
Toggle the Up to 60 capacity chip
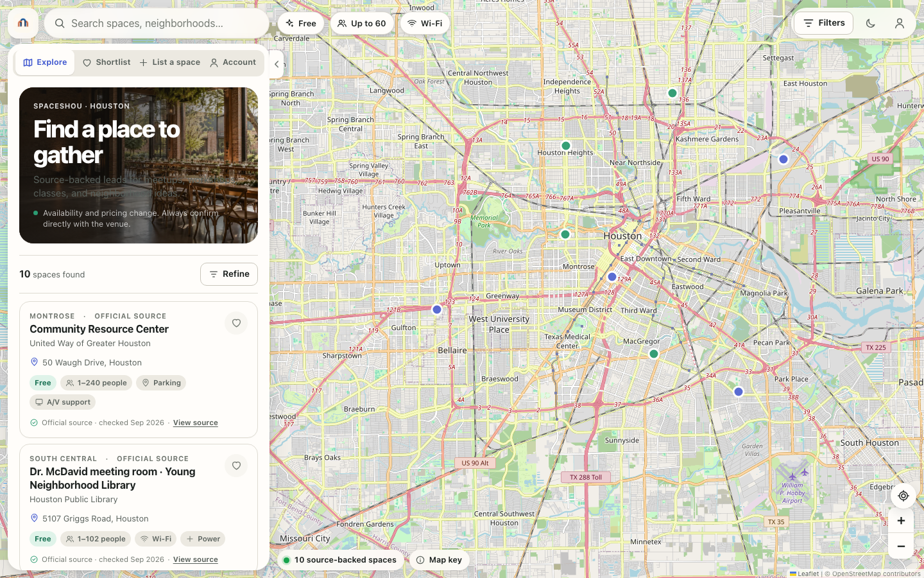tap(362, 23)
